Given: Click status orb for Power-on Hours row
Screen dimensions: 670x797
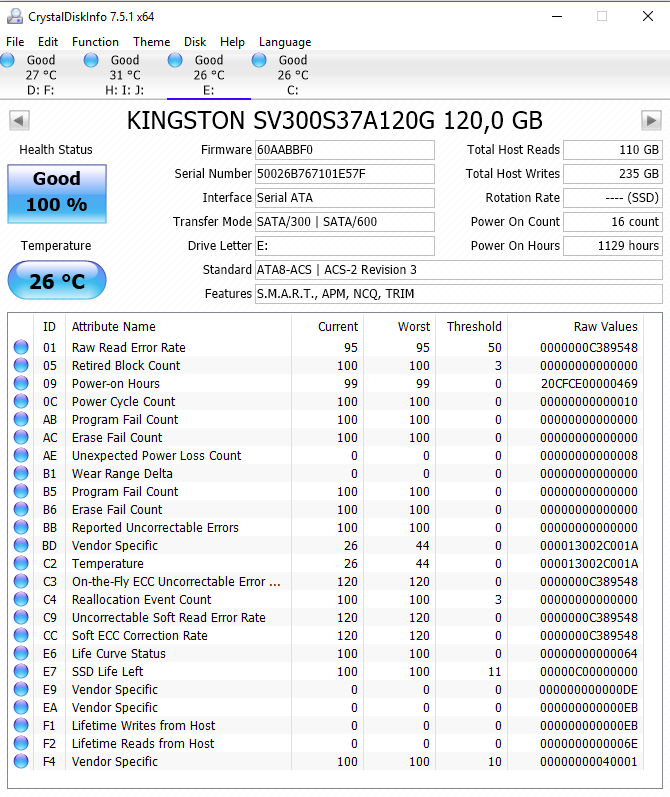Looking at the screenshot, I should pyautogui.click(x=21, y=383).
